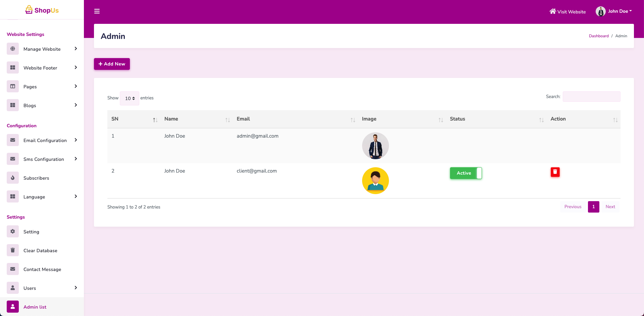
Task: Go to Dashboard via the breadcrumb link
Action: click(x=598, y=36)
